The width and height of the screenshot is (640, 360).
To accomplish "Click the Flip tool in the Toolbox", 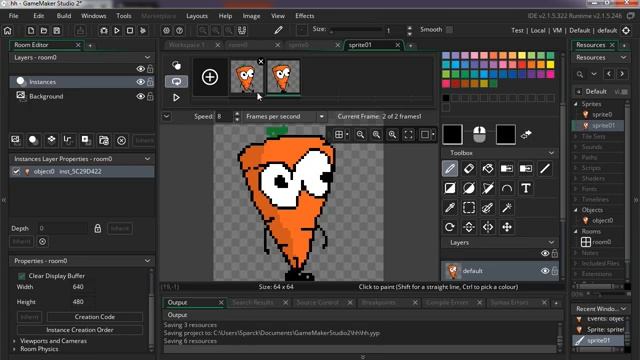I will pyautogui.click(x=469, y=227).
